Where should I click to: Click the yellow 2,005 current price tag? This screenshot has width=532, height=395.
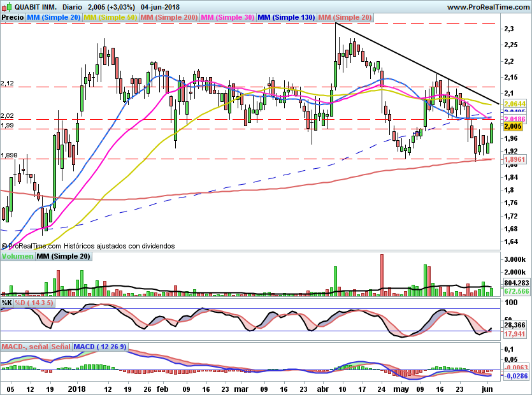click(513, 127)
